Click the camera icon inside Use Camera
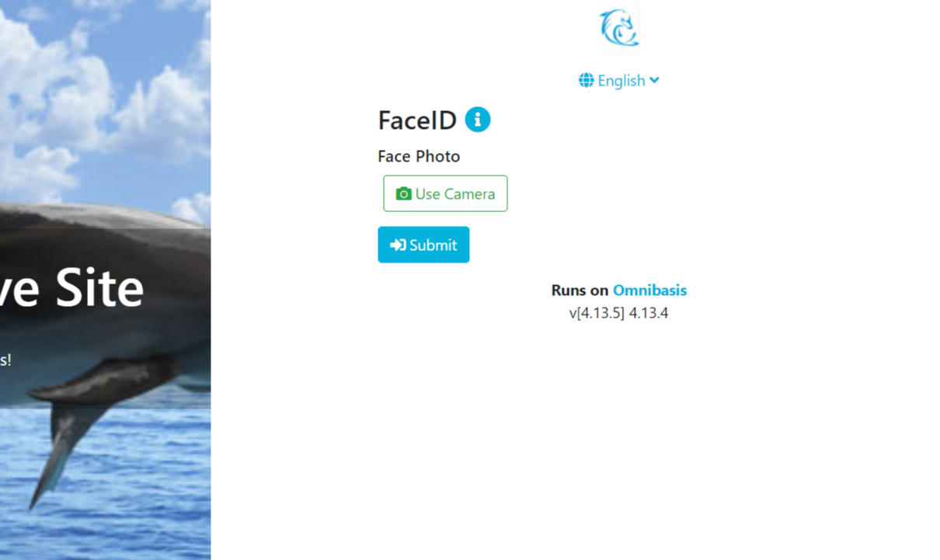940x560 pixels. 403,193
